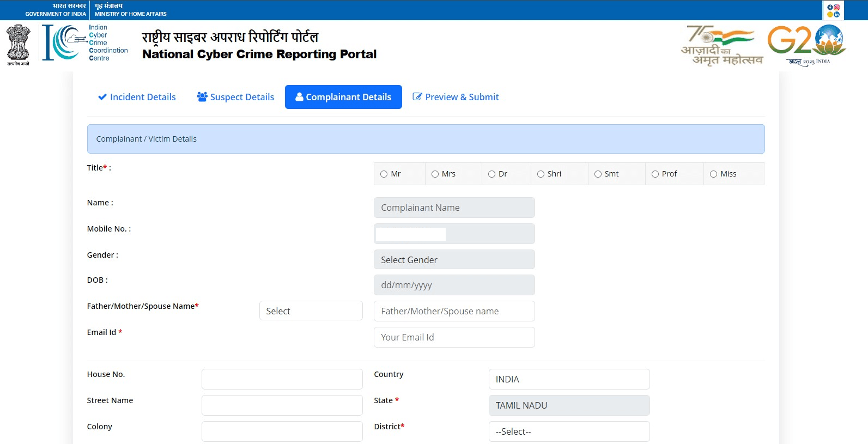
Task: Open the Instagram social icon
Action: tap(837, 8)
